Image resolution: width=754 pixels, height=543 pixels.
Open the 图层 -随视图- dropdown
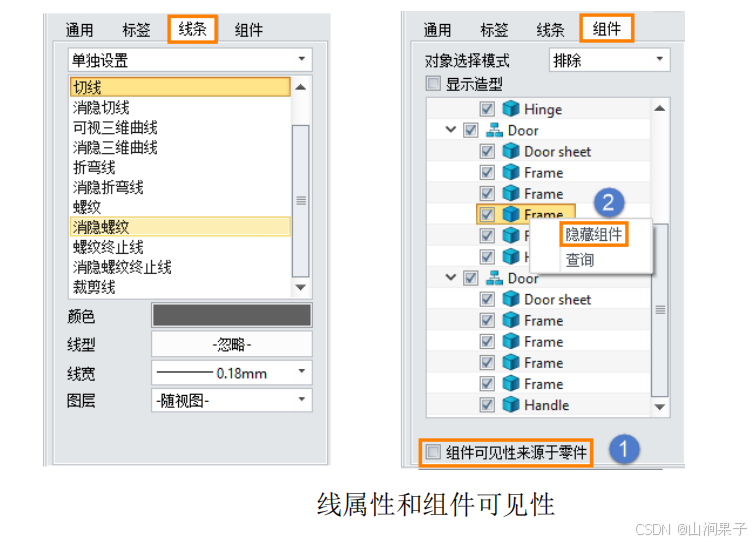click(x=232, y=400)
